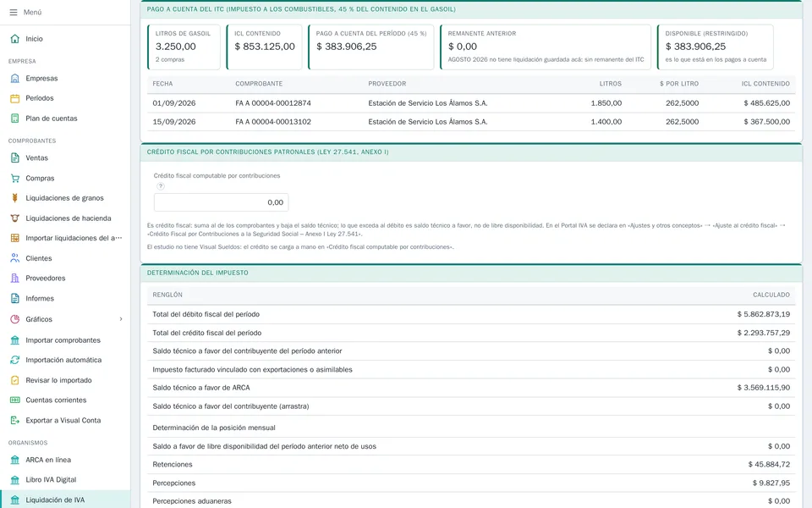Click the Exportar a Visual Conta icon
This screenshot has width=812, height=508.
coord(15,421)
